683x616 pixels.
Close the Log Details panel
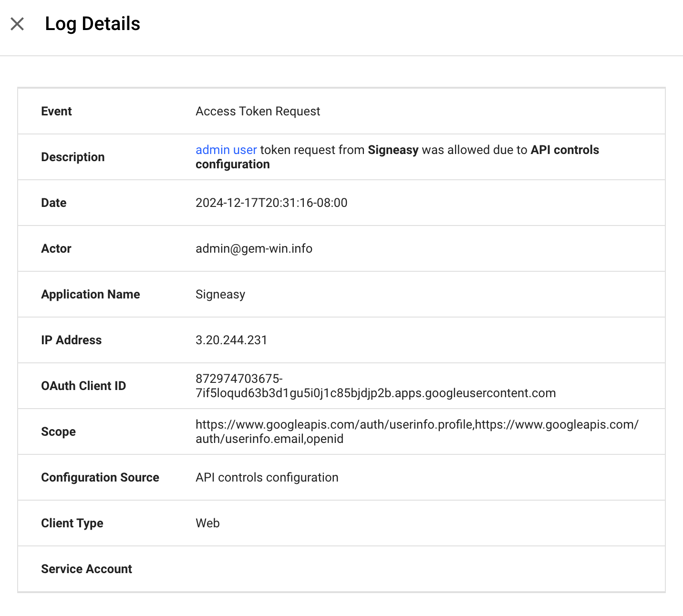click(17, 24)
